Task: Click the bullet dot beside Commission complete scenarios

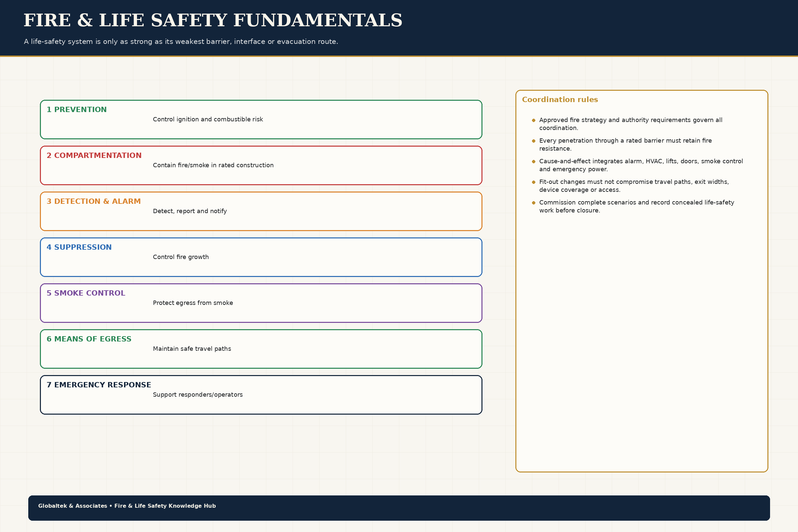Action: pos(534,203)
